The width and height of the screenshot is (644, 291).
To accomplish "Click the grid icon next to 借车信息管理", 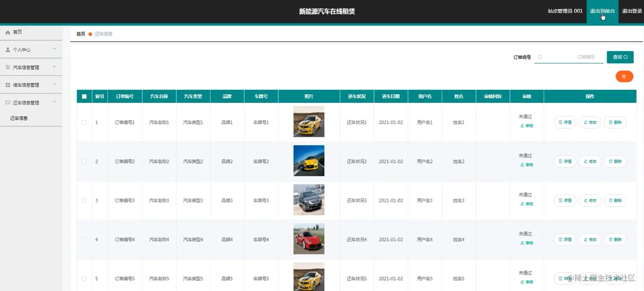I will coord(7,85).
